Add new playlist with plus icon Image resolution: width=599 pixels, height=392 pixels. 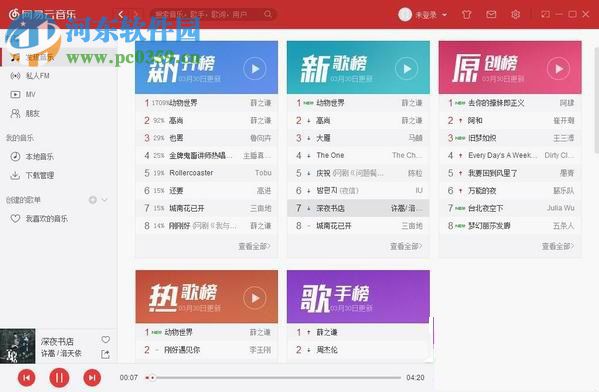tap(92, 200)
